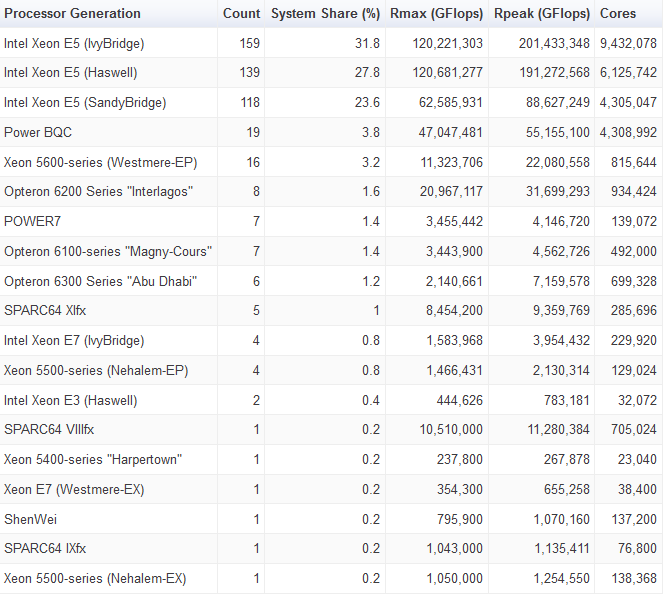Viewport: 665px width, 595px height.
Task: Click cores value 6,125,742
Action: [628, 73]
